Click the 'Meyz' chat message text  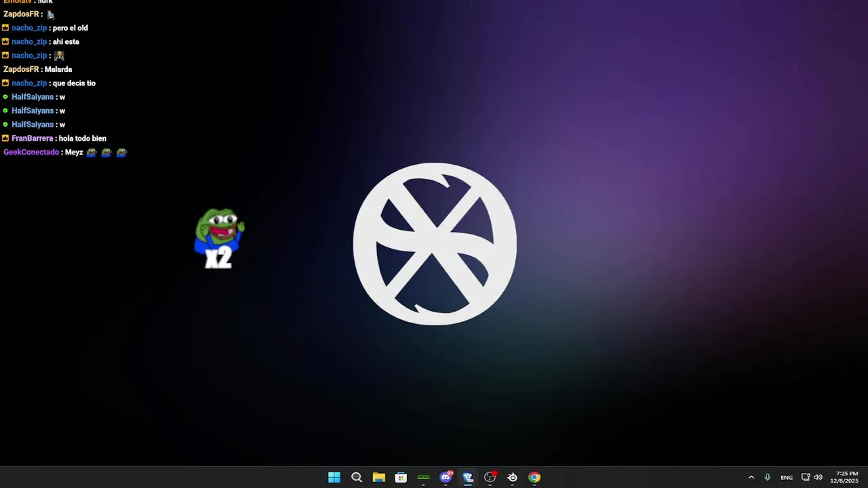tap(74, 152)
